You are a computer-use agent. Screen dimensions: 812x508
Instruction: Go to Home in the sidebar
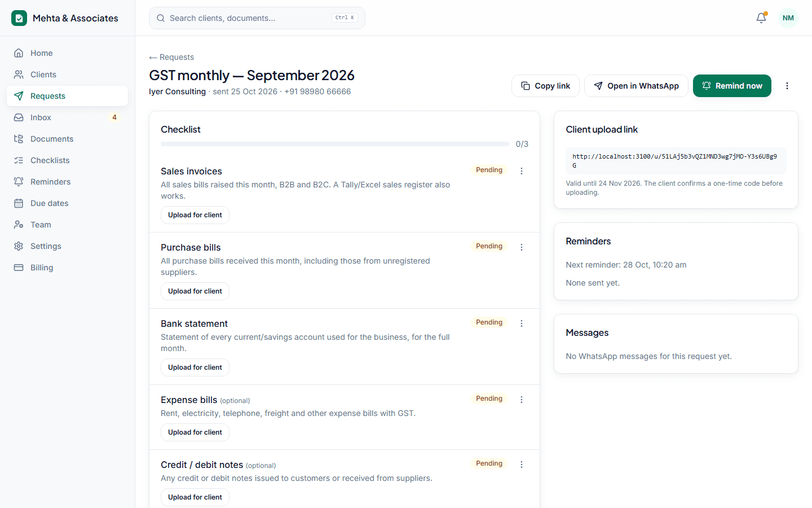(67, 53)
